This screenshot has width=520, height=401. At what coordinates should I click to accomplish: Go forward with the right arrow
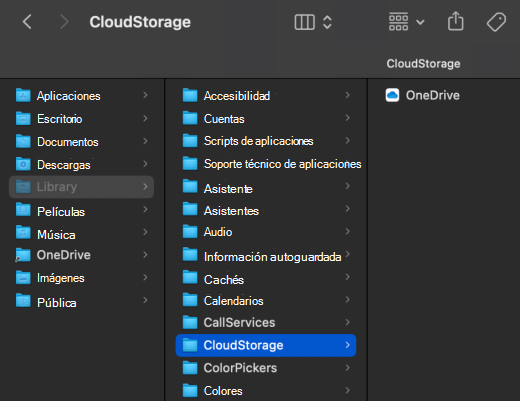(64, 22)
